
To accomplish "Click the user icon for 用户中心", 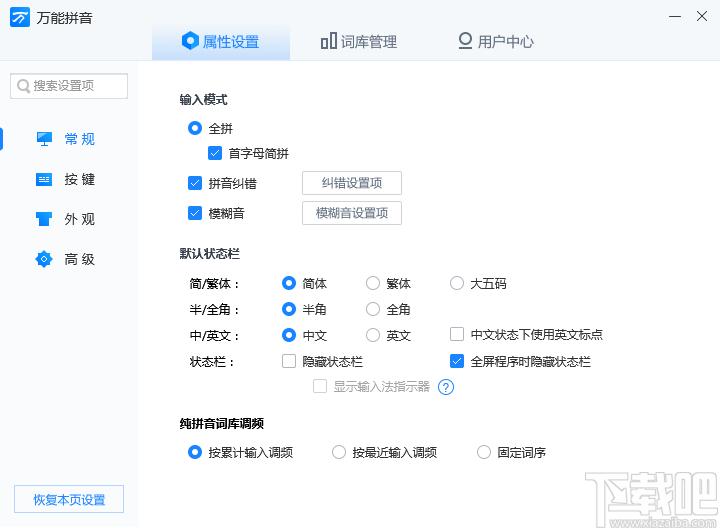I will pos(465,40).
